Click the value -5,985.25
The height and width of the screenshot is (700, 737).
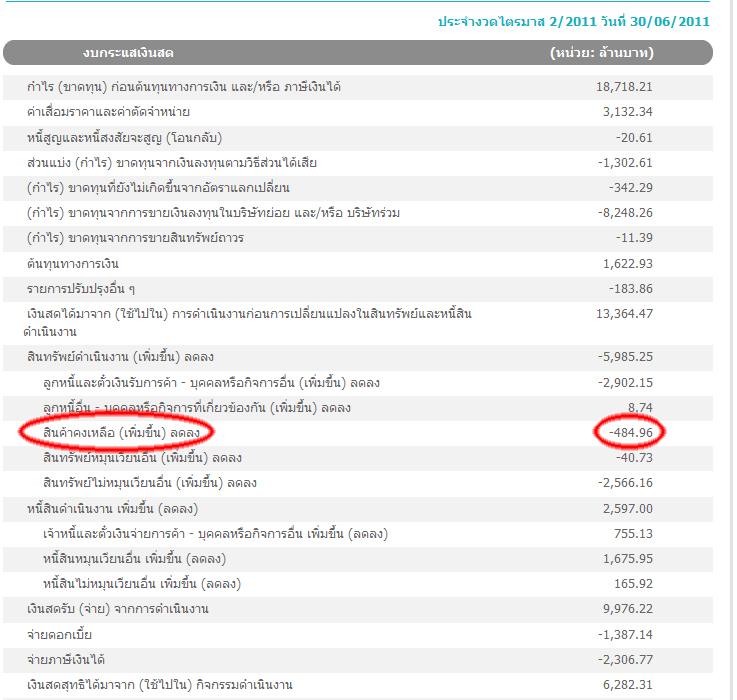625,357
